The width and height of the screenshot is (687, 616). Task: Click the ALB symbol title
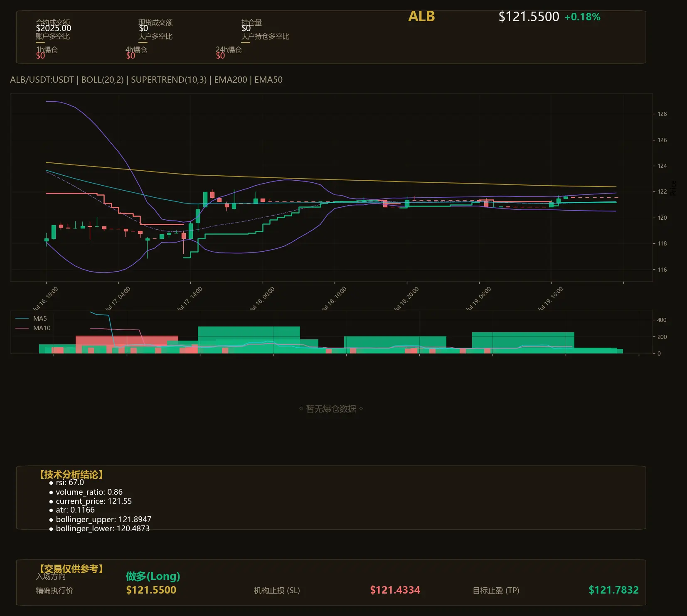(421, 17)
